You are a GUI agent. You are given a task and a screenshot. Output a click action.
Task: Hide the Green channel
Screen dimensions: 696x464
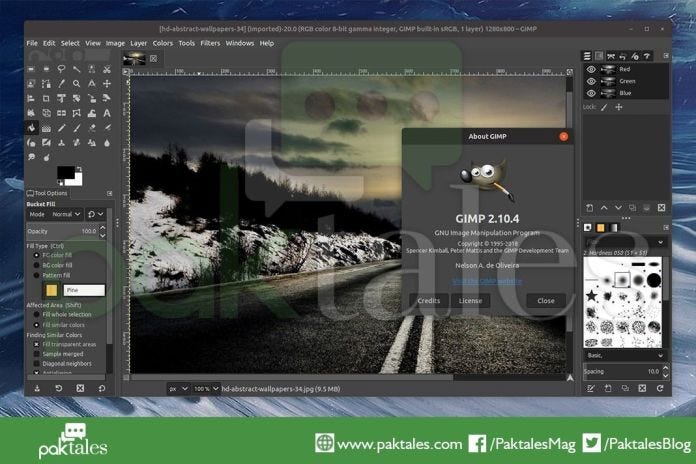point(591,81)
